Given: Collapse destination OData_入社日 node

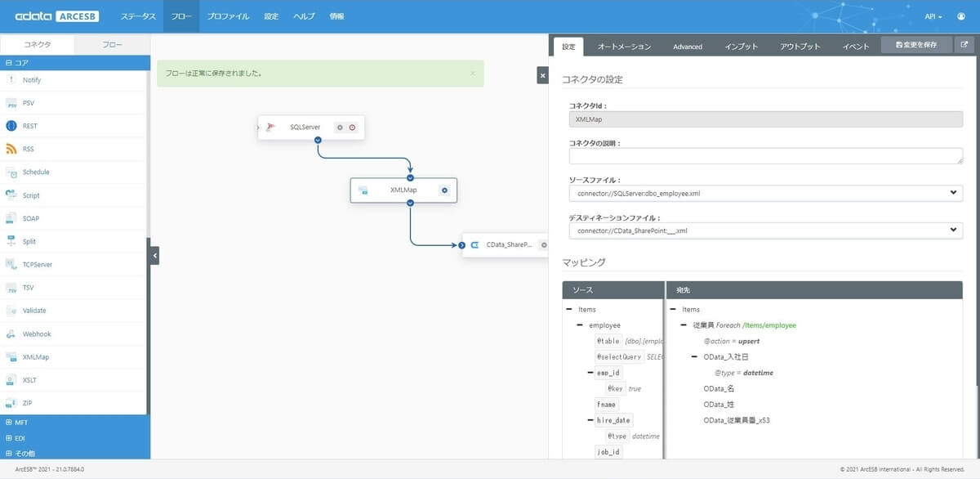Looking at the screenshot, I should point(694,357).
